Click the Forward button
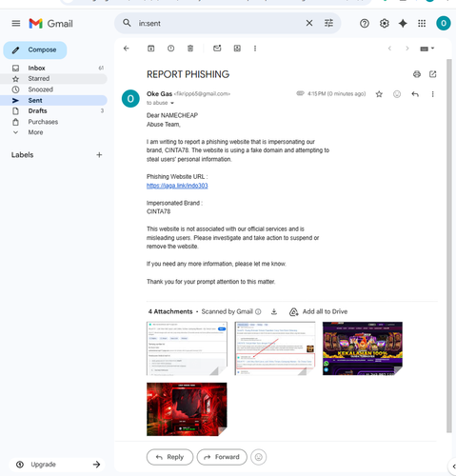The width and height of the screenshot is (456, 476). 222,457
